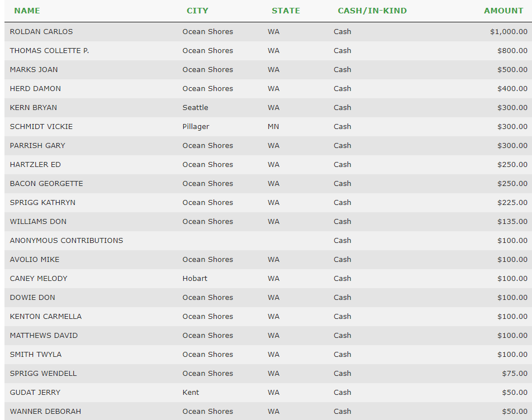
Task: Sort contributions by AMOUNT header
Action: click(x=503, y=11)
